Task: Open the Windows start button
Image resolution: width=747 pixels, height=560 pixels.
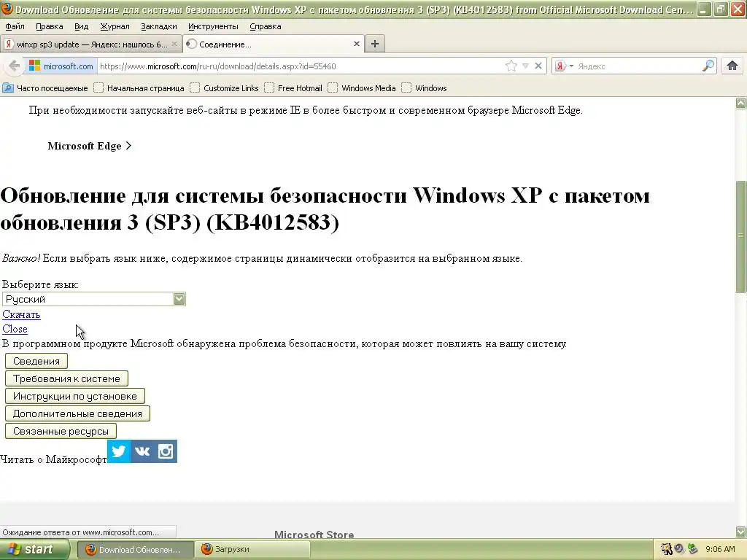Action: (34, 549)
